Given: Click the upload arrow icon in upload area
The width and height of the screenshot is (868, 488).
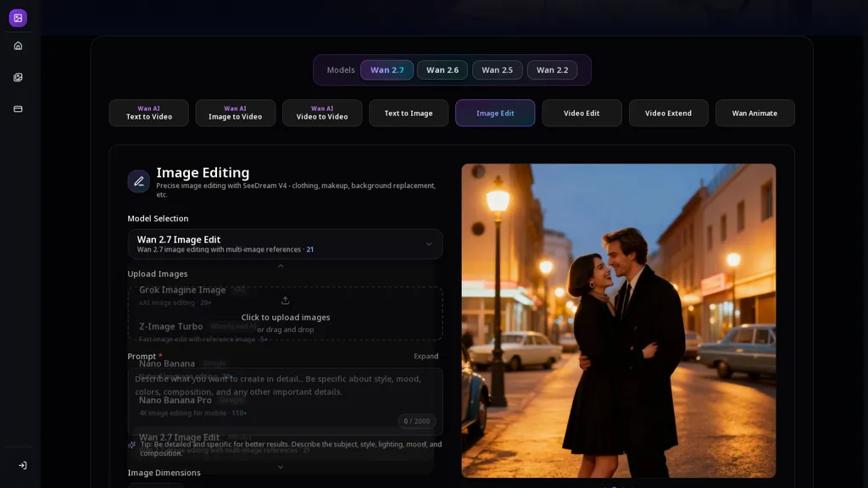Looking at the screenshot, I should pos(285,301).
